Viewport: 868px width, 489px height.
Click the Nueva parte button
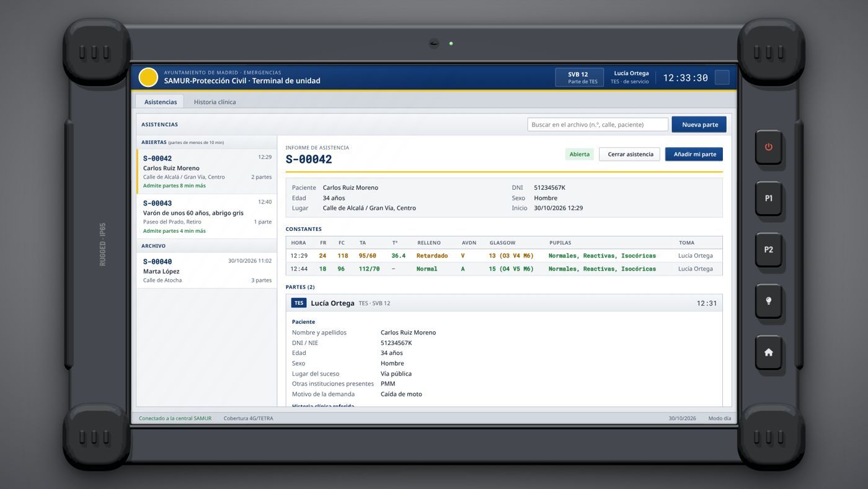(x=699, y=125)
